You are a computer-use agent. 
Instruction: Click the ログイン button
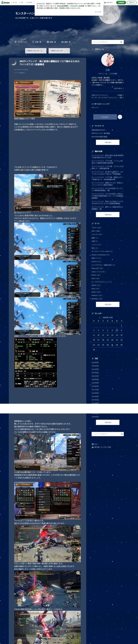[132, 2]
